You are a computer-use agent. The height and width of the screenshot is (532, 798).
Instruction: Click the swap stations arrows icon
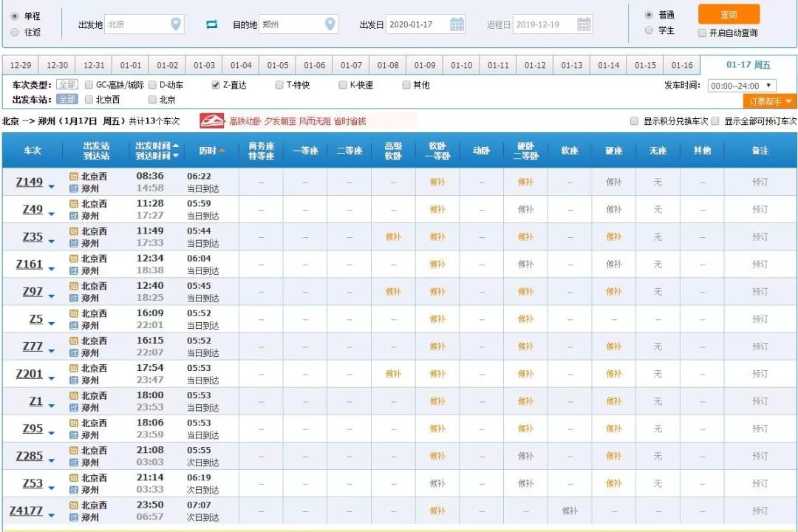(211, 24)
